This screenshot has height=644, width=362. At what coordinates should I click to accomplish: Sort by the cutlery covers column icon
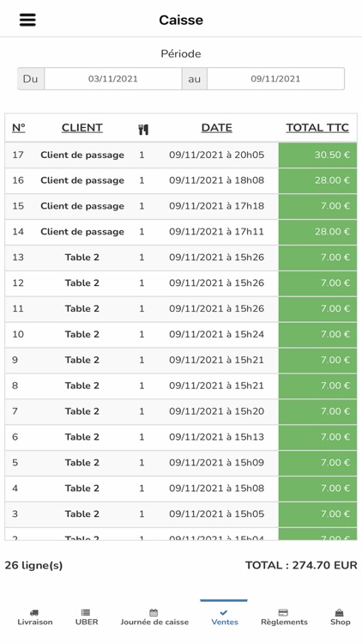coord(143,130)
